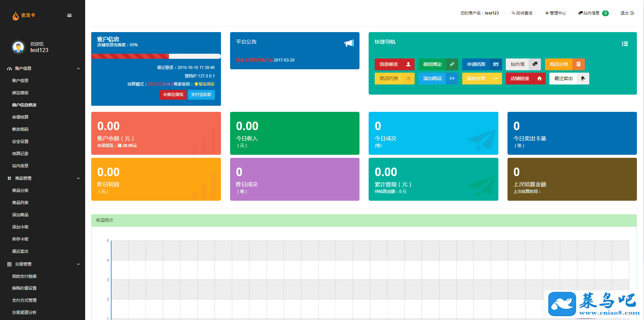644x320 pixels.
Task: Open 交易渠道分析 in the sidebar
Action: pos(24,313)
